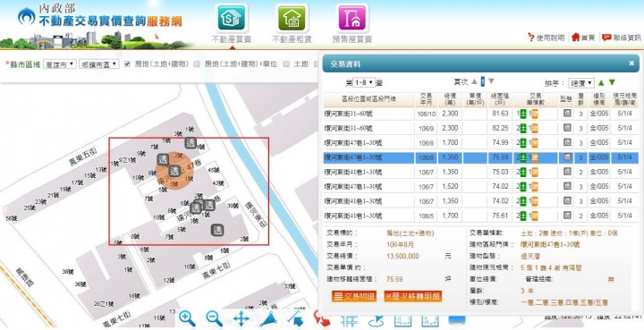Click orange building icon in 82.25 row

[x=535, y=129]
